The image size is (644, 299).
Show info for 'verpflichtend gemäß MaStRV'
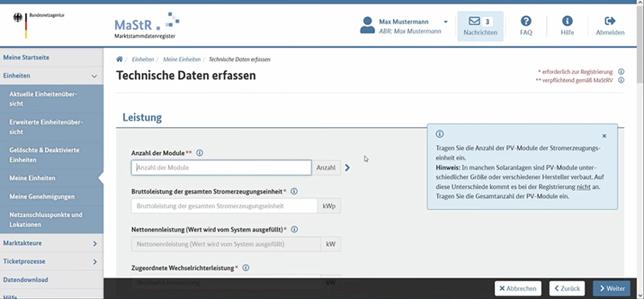[x=621, y=80]
